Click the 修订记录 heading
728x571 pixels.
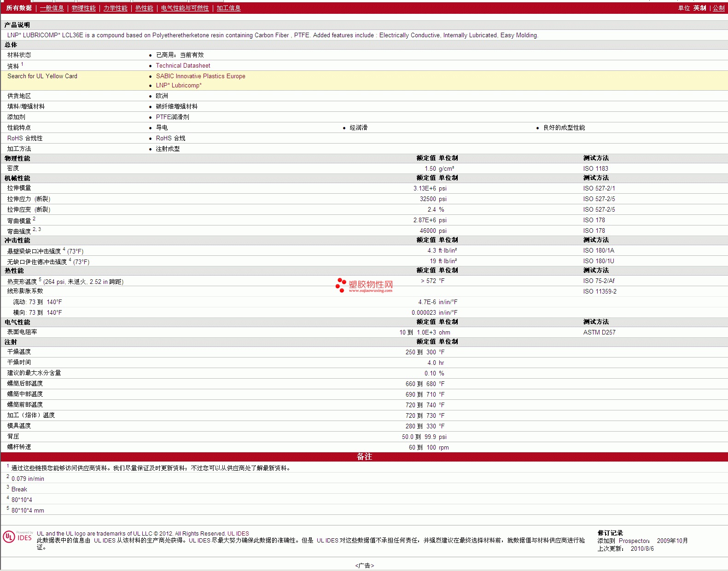pos(610,533)
